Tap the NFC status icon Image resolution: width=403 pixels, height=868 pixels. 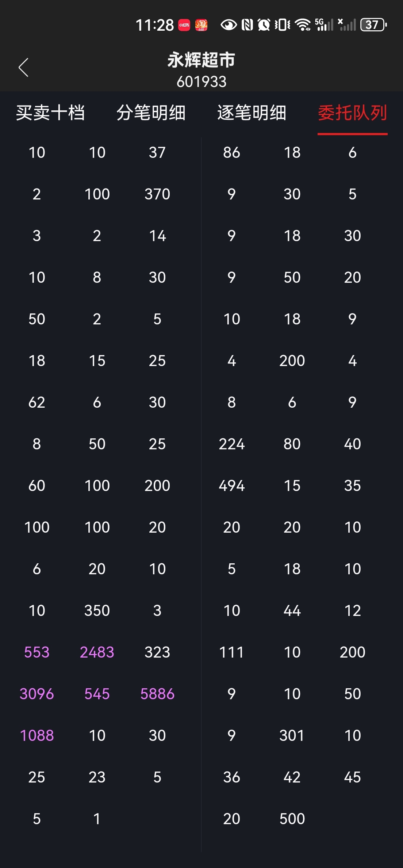pyautogui.click(x=247, y=25)
